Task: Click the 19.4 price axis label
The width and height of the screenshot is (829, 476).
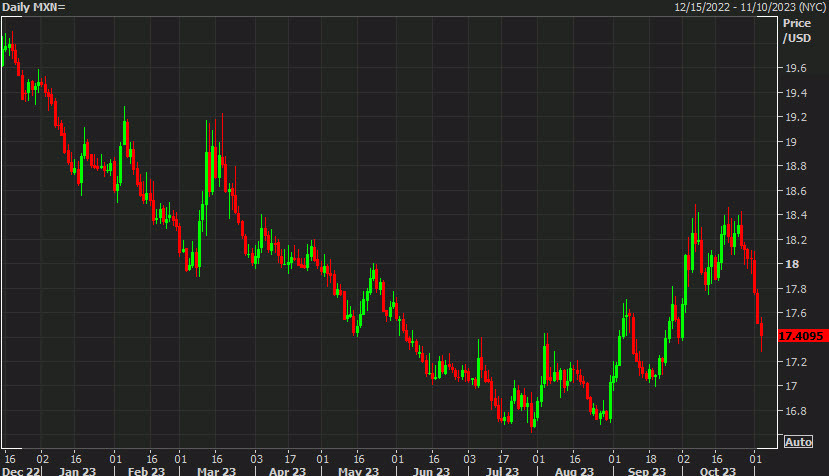Action: tap(796, 93)
